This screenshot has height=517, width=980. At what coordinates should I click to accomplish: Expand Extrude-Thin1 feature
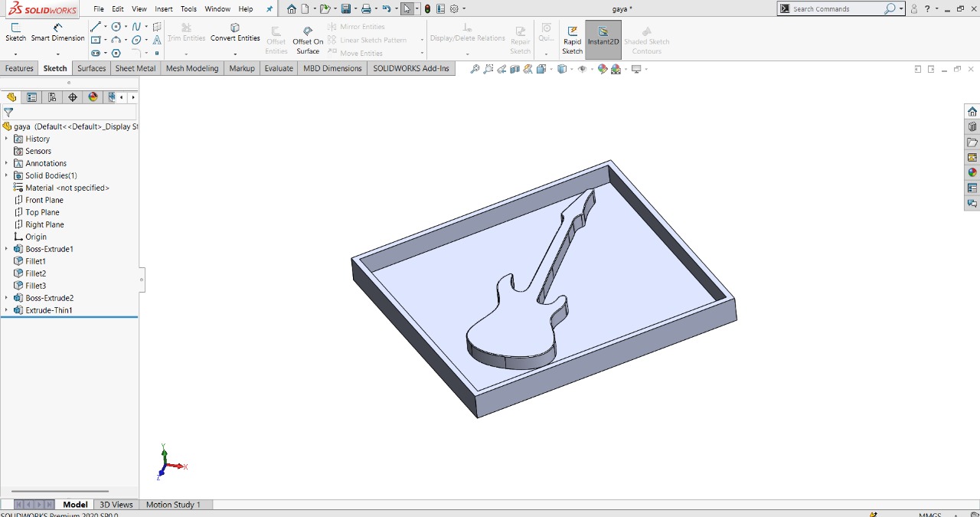coord(6,310)
